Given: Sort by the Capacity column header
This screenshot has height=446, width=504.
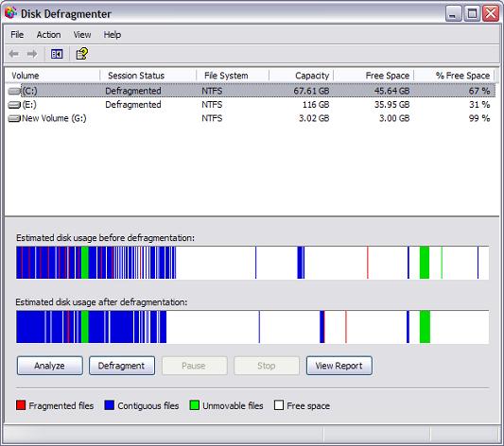Looking at the screenshot, I should click(x=302, y=76).
